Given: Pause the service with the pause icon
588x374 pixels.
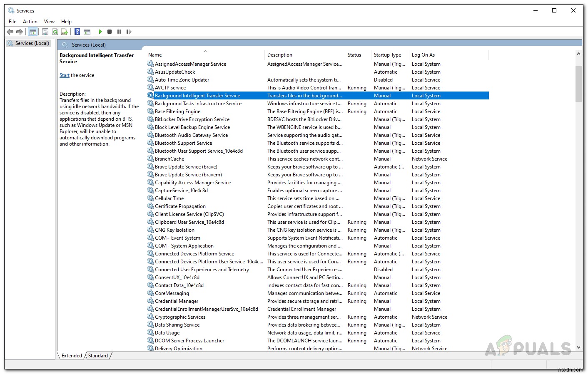Looking at the screenshot, I should tap(119, 32).
